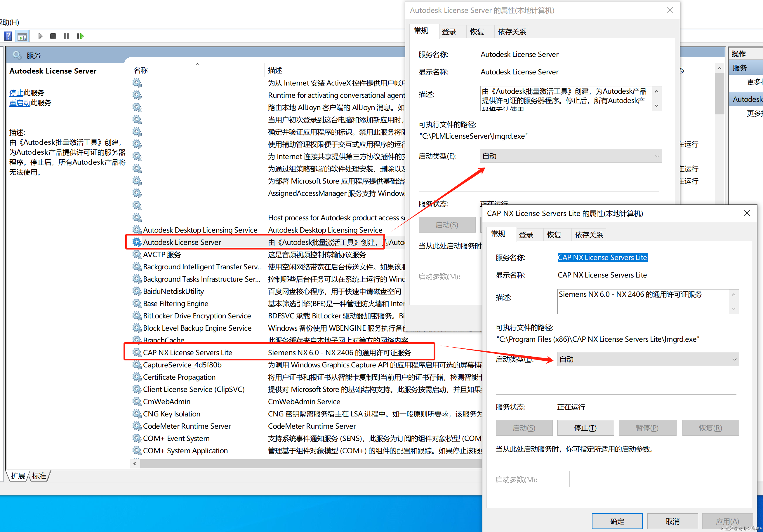Viewport: 763px width, 532px height.
Task: Click the 停止 link for this service
Action: coord(16,93)
